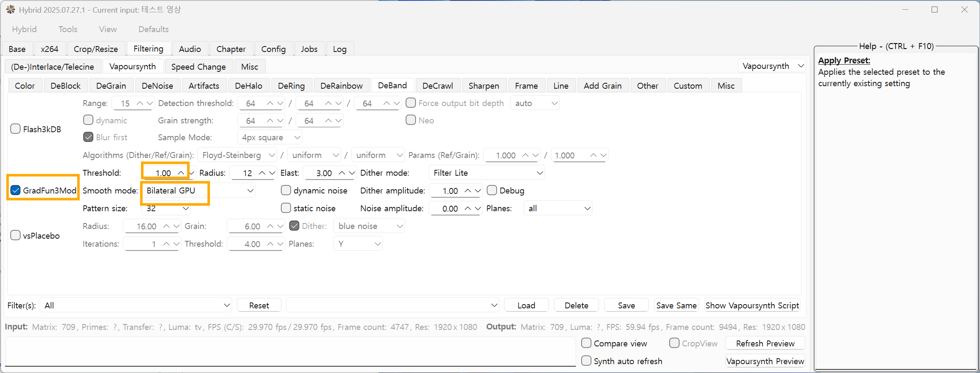Switch to the Crop/Resize tab
Image resolution: width=980 pixels, height=373 pixels.
96,49
